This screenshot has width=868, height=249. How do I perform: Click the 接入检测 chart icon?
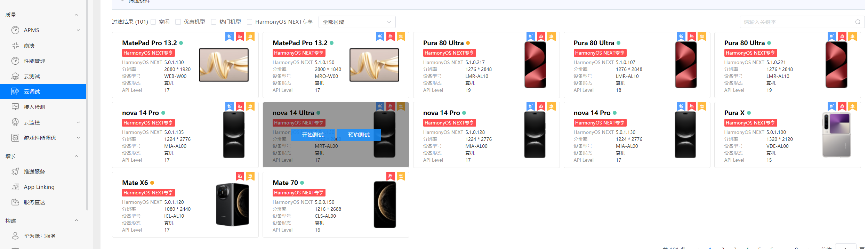[15, 107]
